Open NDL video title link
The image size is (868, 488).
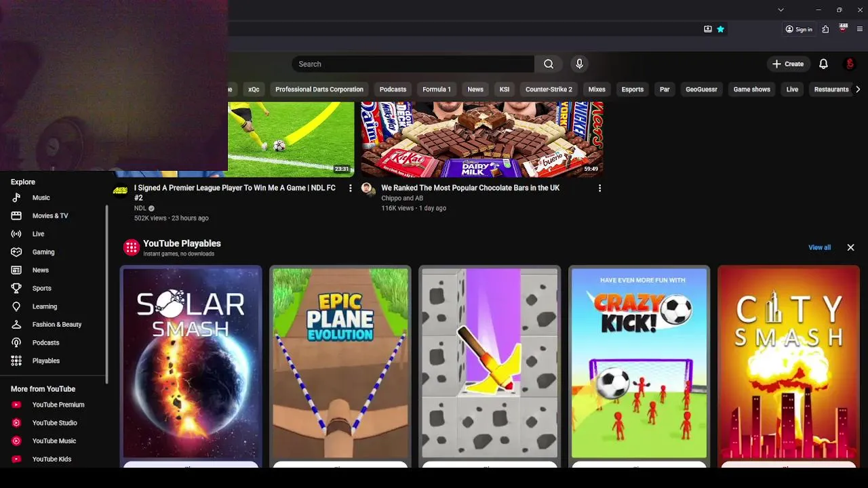coord(235,192)
